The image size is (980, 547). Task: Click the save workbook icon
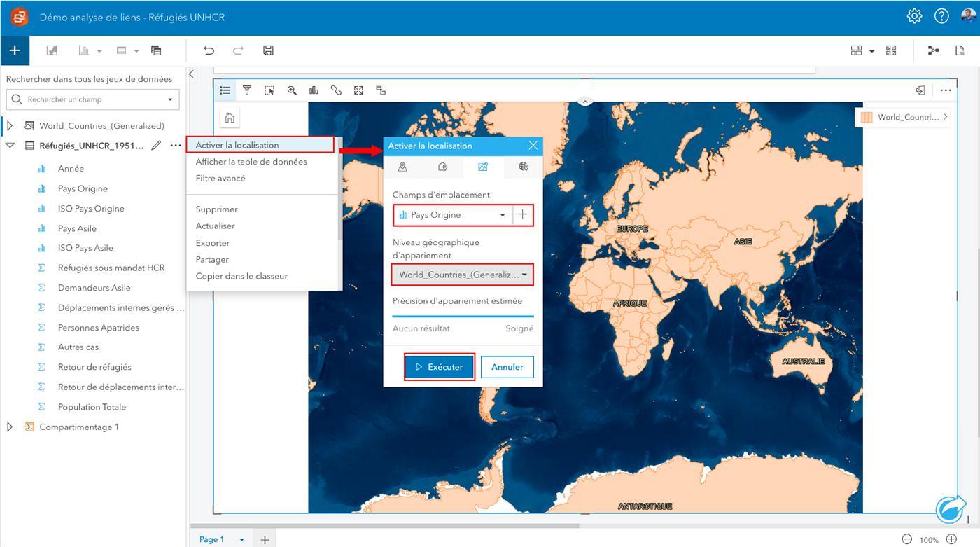click(268, 50)
